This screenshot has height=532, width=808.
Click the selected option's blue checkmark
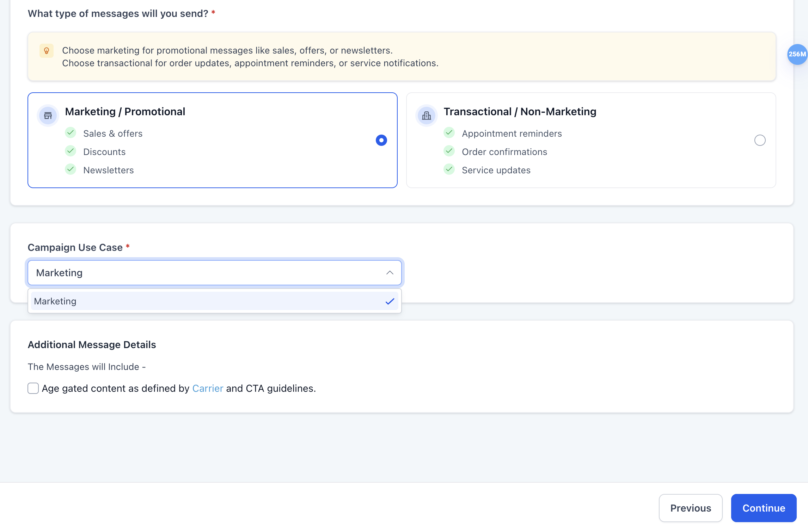390,302
